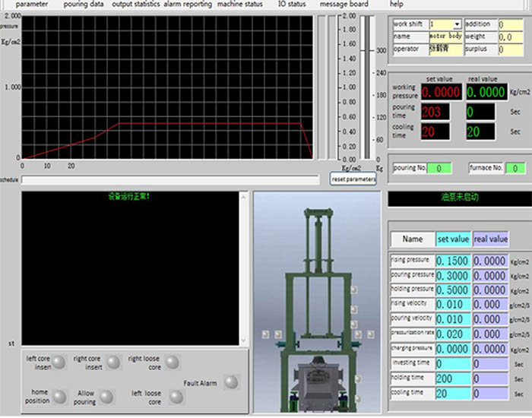Click the holding pressure set value 0.5000
This screenshot has height=418, width=532.
coord(453,290)
